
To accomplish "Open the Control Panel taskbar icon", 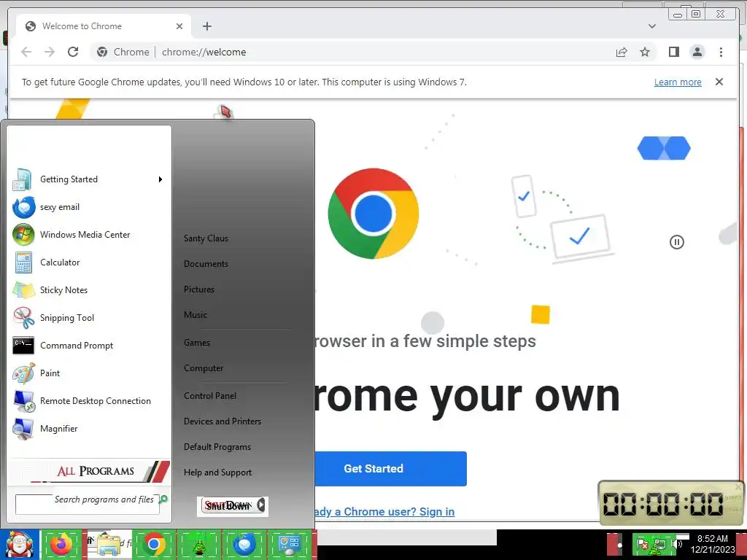I will click(x=289, y=545).
